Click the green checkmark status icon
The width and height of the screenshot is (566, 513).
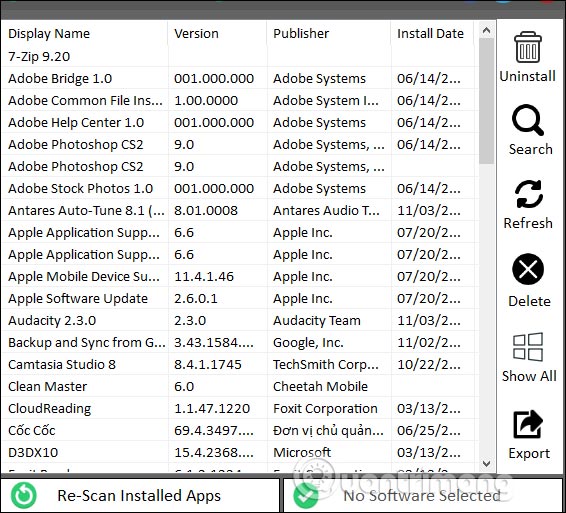point(306,496)
